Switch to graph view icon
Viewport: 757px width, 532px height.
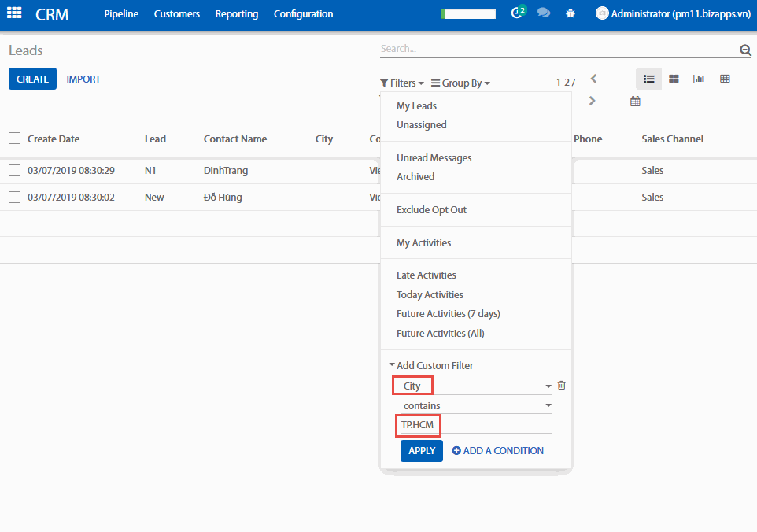point(699,79)
